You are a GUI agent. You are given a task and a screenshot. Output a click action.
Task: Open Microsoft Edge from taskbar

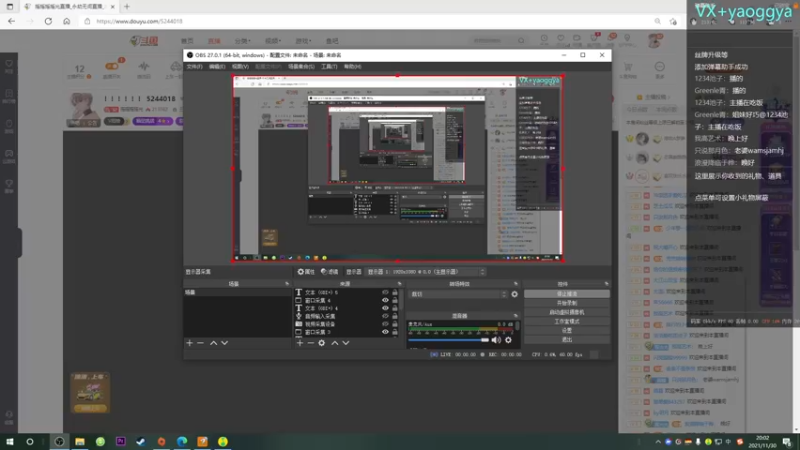tap(182, 442)
